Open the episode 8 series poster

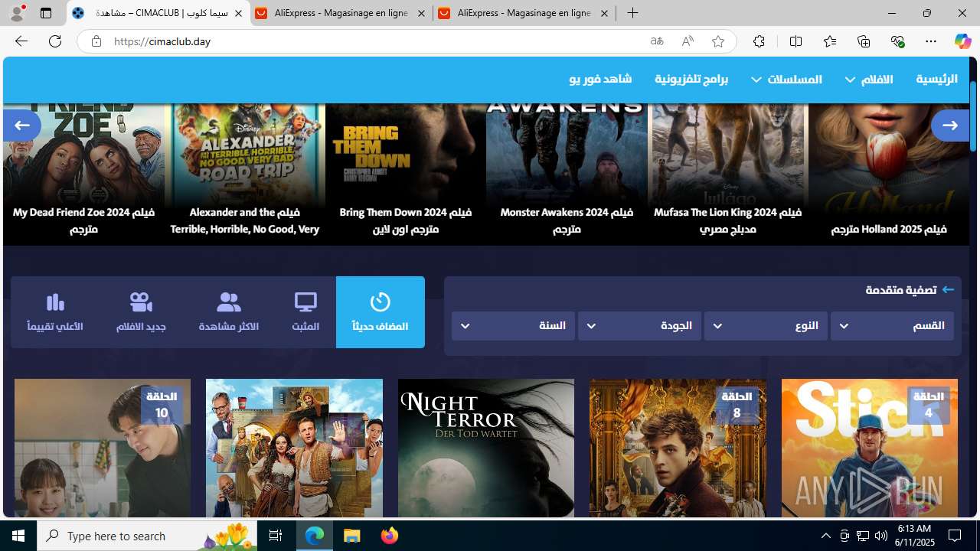678,448
